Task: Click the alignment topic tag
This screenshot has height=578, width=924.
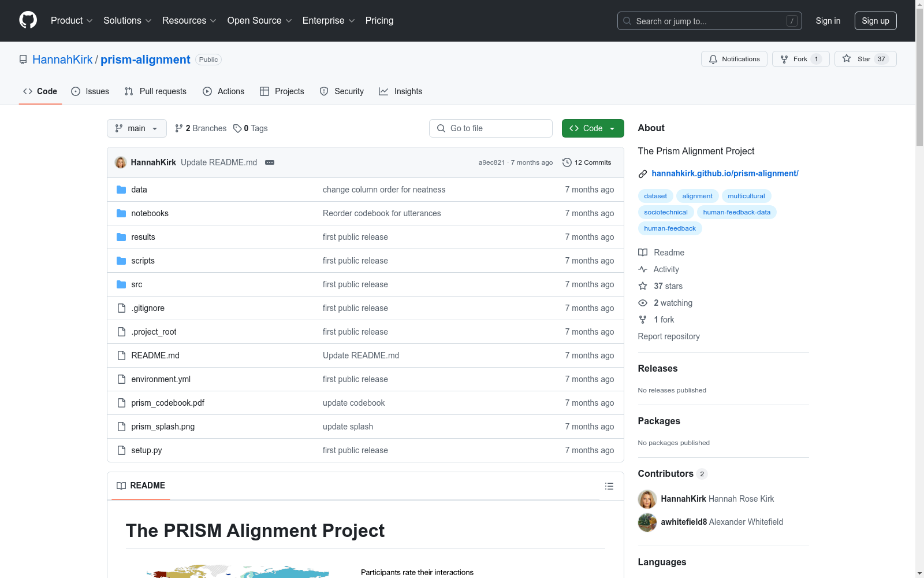Action: click(x=697, y=196)
